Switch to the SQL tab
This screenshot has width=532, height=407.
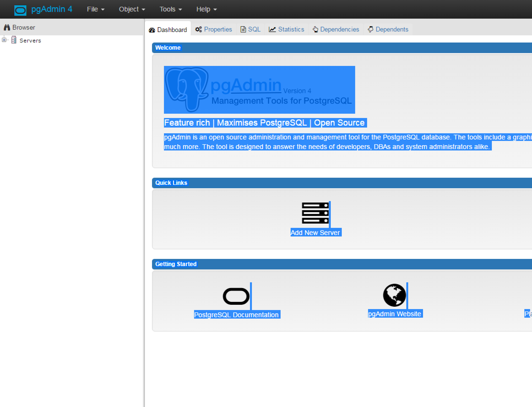coord(251,29)
